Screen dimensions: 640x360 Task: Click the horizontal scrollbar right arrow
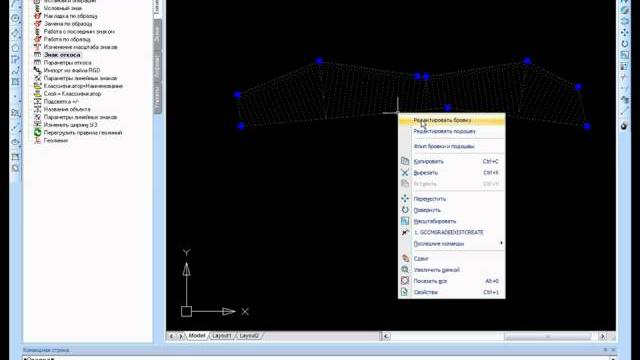[603, 336]
